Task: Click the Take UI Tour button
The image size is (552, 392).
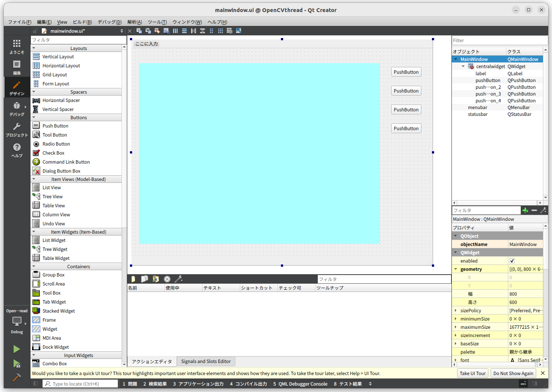Action: [472, 373]
